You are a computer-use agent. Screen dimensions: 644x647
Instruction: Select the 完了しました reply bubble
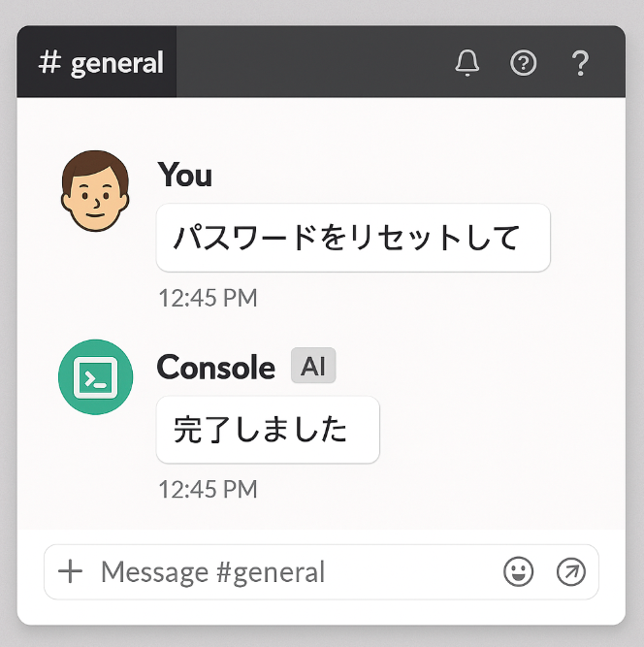267,430
